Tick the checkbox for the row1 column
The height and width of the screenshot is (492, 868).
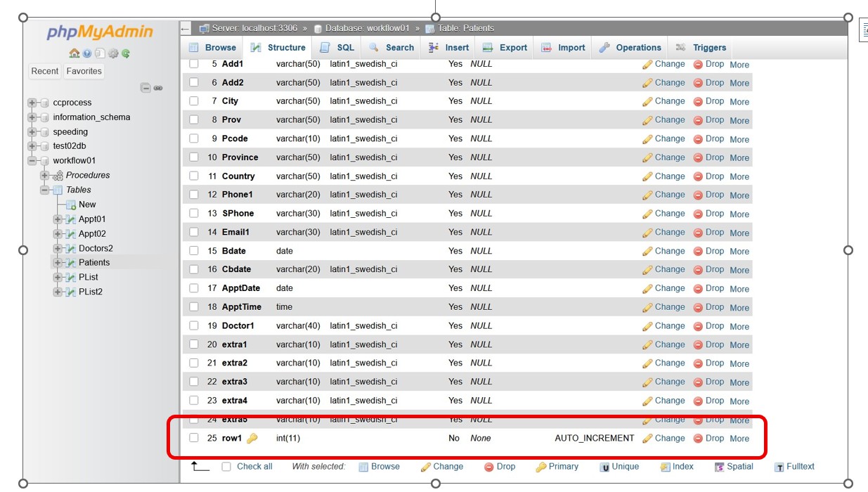point(194,438)
